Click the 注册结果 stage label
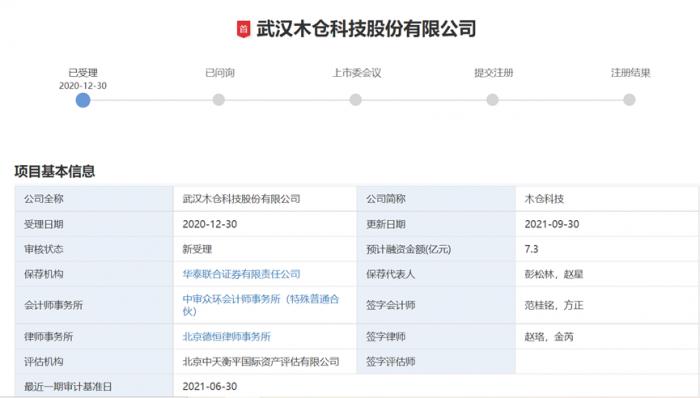Viewport: 700px width, 398px height. [x=630, y=73]
